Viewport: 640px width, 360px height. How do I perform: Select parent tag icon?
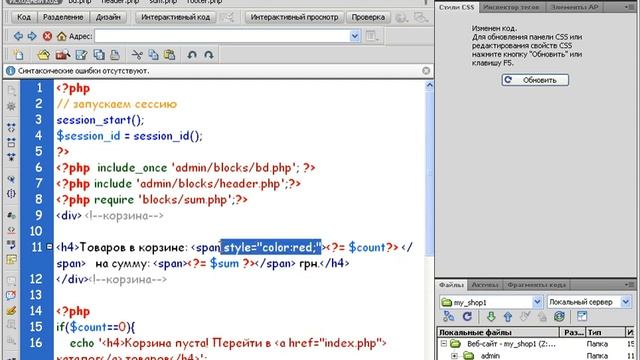click(11, 179)
